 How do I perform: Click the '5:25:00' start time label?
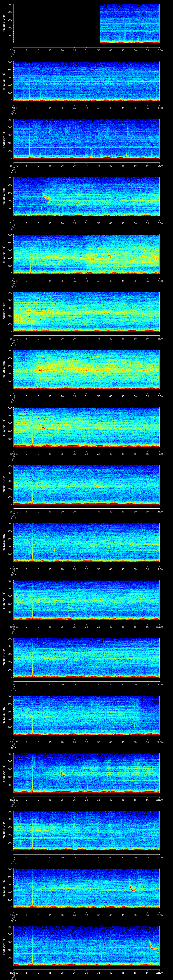[14, 972]
